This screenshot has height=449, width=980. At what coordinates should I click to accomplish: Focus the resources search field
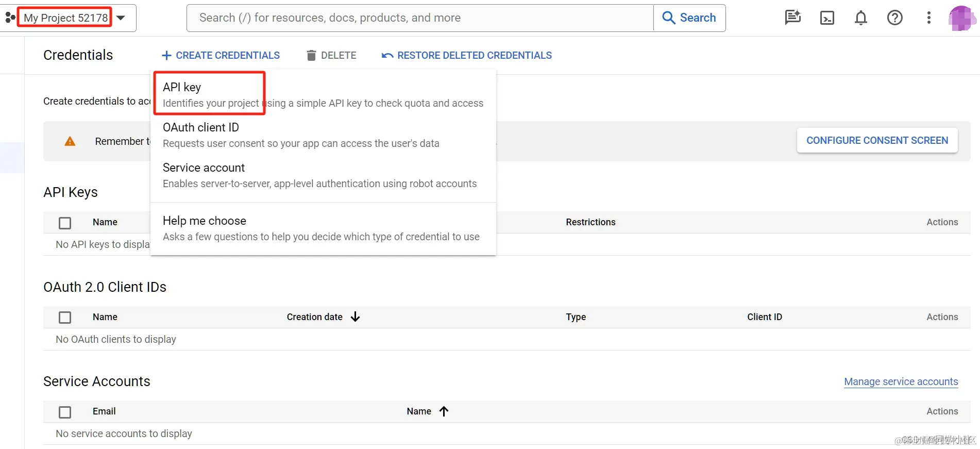pyautogui.click(x=420, y=18)
